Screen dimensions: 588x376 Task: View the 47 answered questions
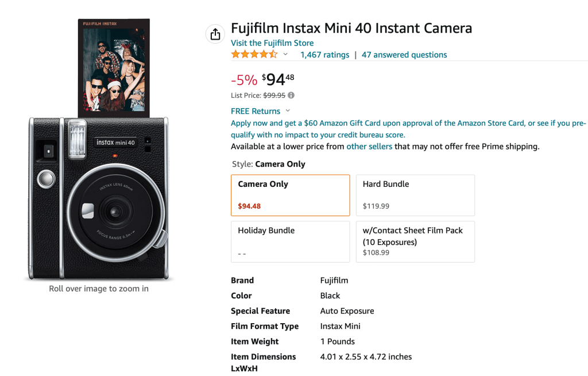pyautogui.click(x=404, y=55)
